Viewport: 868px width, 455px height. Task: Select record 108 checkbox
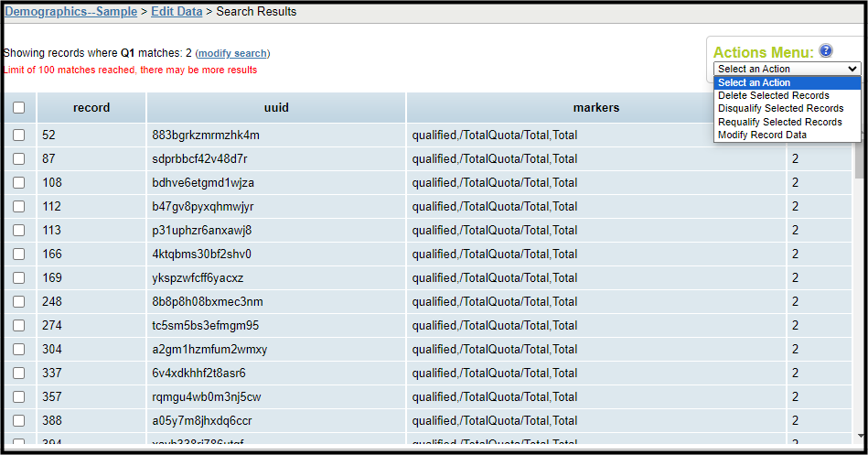pyautogui.click(x=19, y=182)
